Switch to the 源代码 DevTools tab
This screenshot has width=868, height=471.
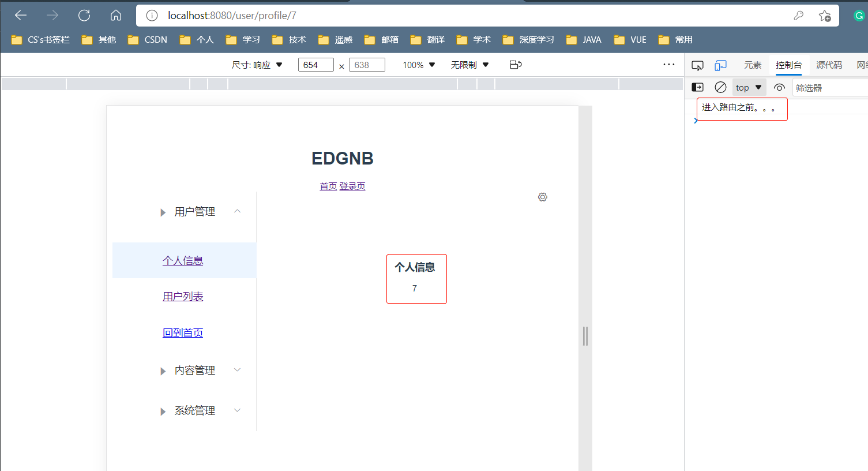tap(829, 65)
